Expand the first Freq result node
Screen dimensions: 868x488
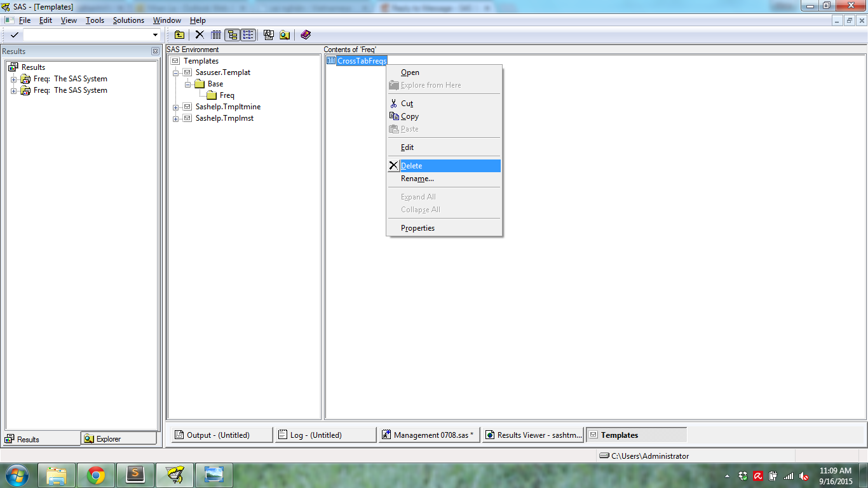coord(14,79)
